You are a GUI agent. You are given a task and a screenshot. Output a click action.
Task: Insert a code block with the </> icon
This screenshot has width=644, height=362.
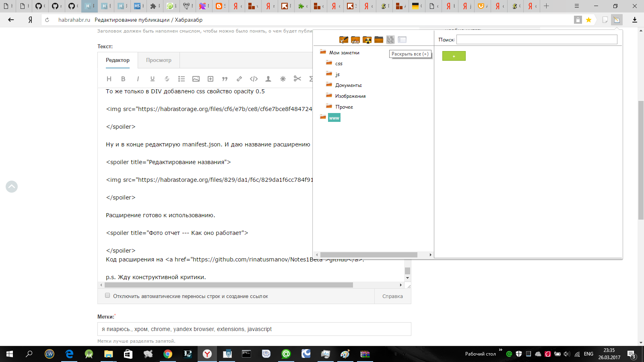254,79
